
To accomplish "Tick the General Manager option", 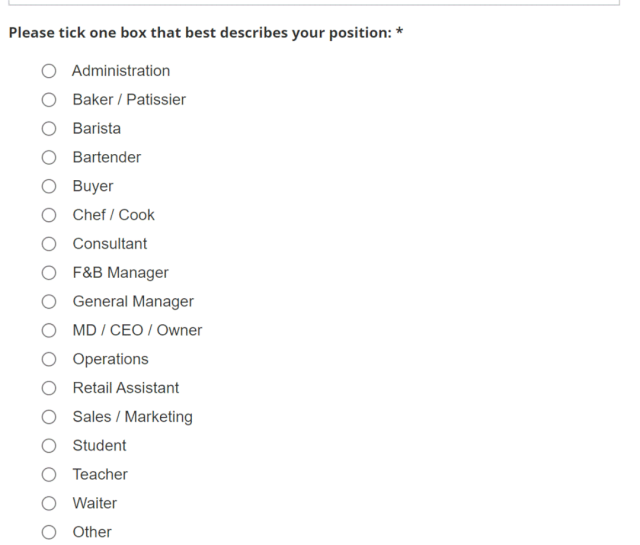I will (49, 302).
